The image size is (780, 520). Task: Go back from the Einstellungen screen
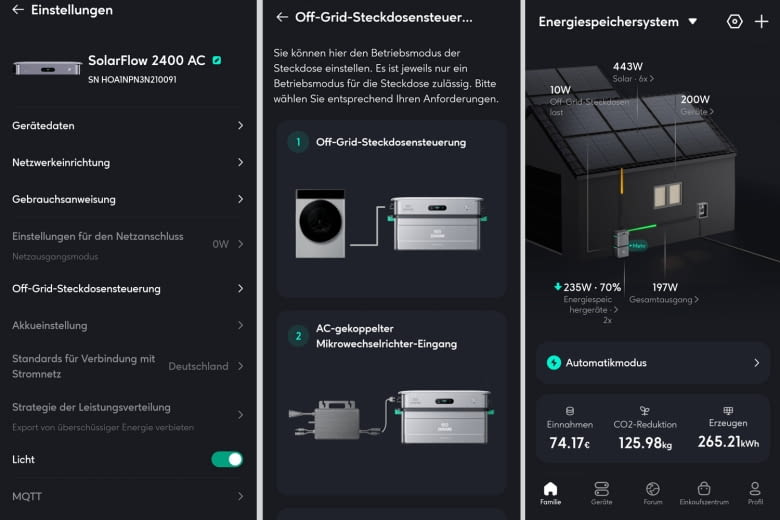[17, 10]
